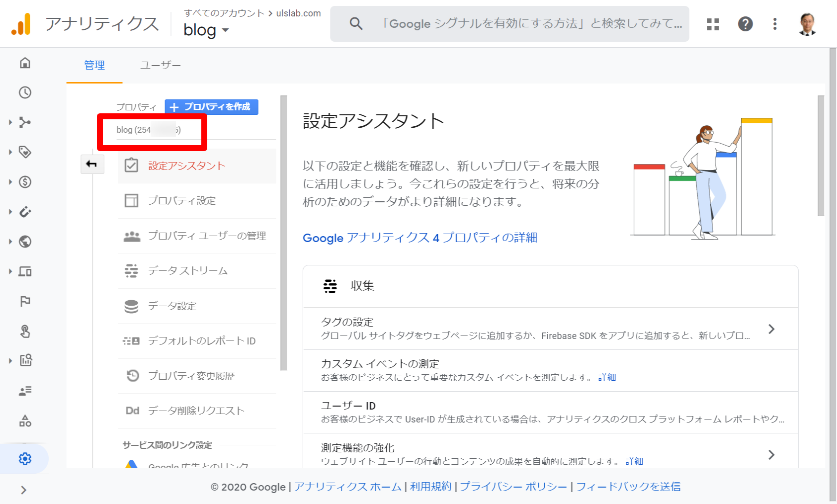
Task: Open フィードバックを送信 footer link
Action: [628, 487]
